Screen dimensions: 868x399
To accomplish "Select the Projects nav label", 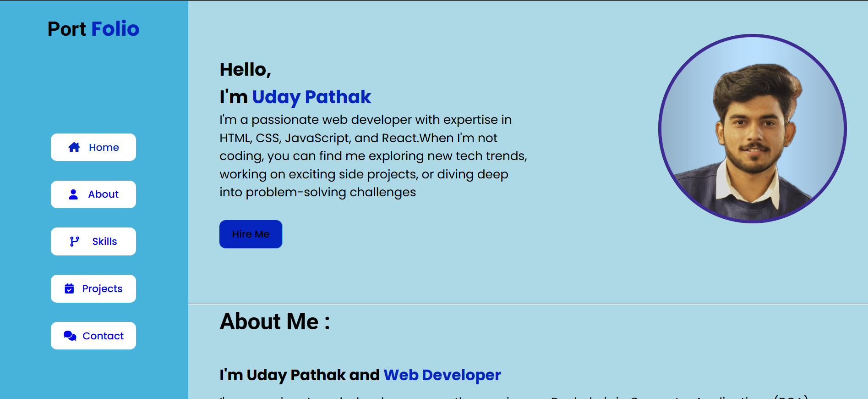I will click(x=102, y=288).
